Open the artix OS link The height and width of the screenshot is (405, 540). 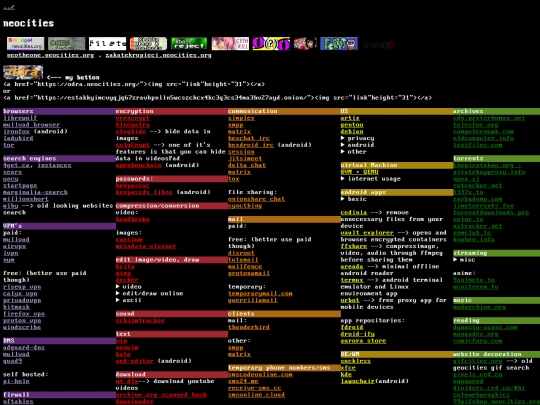point(350,118)
